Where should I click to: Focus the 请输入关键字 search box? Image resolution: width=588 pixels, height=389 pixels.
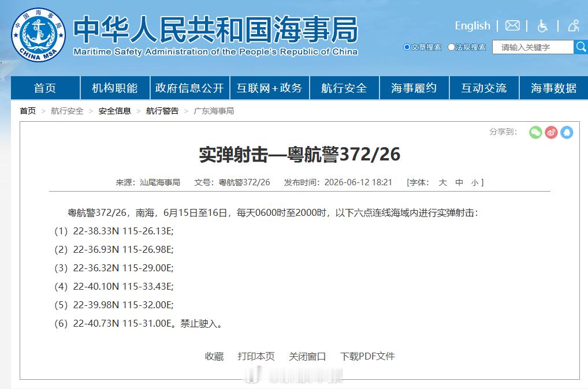pyautogui.click(x=533, y=47)
